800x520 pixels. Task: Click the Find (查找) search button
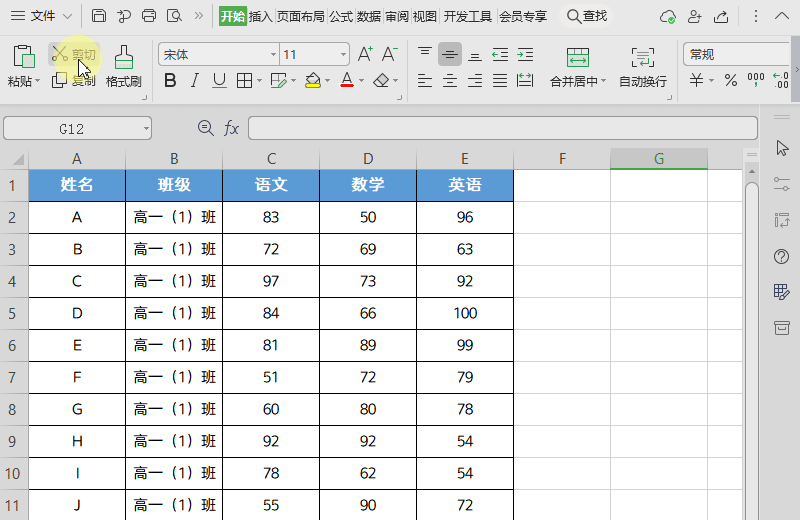point(587,16)
